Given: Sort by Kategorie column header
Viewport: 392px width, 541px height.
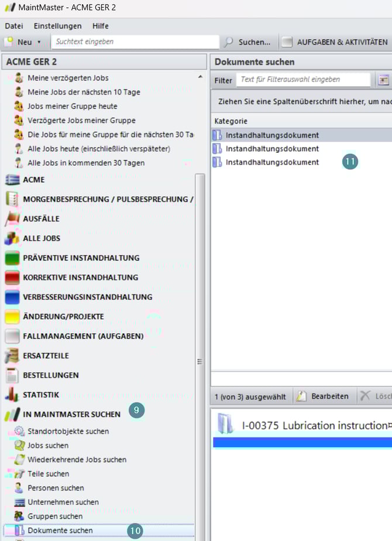Looking at the screenshot, I should click(231, 121).
